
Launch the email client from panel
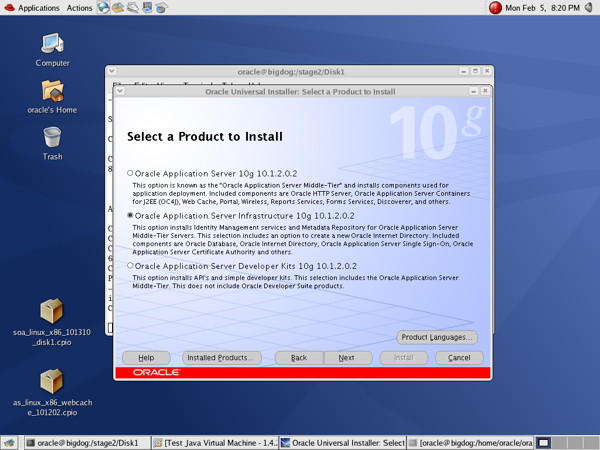[119, 8]
